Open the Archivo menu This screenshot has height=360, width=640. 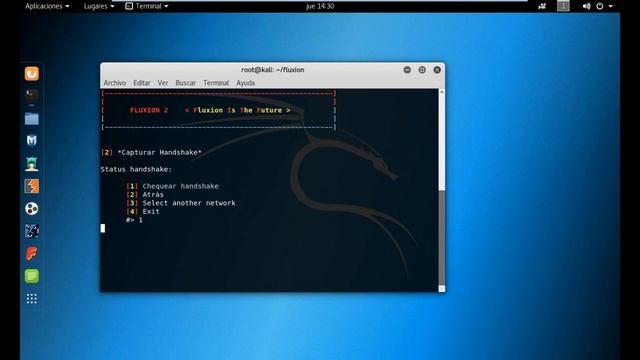click(x=115, y=83)
